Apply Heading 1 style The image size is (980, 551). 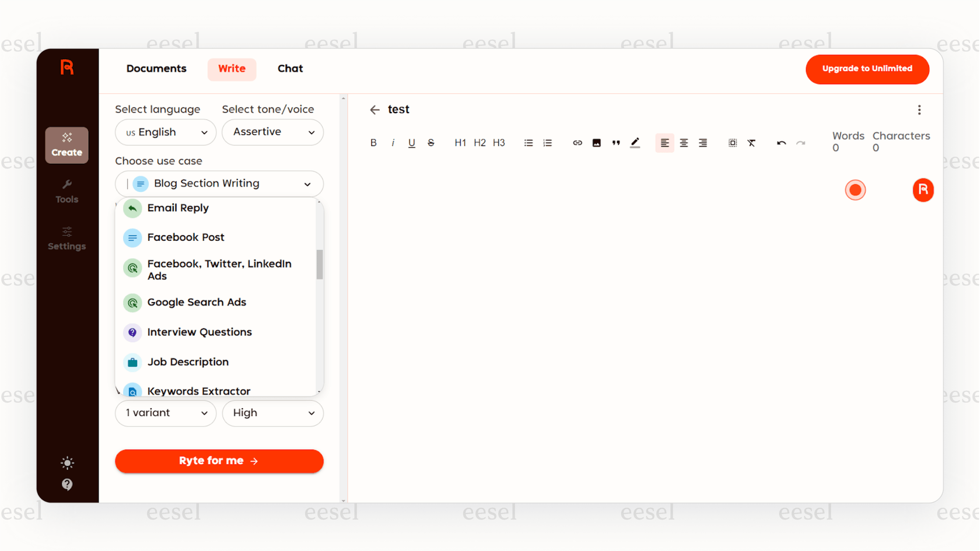coord(460,142)
